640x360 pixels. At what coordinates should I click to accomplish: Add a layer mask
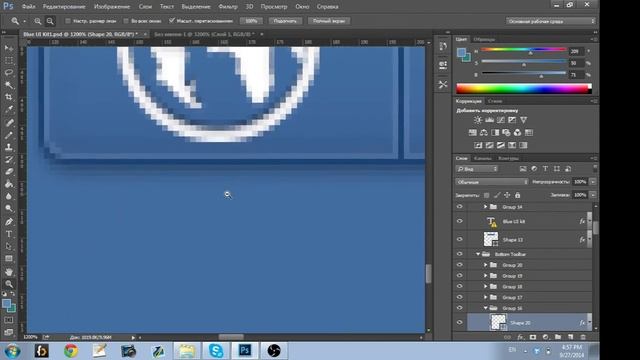(x=533, y=337)
